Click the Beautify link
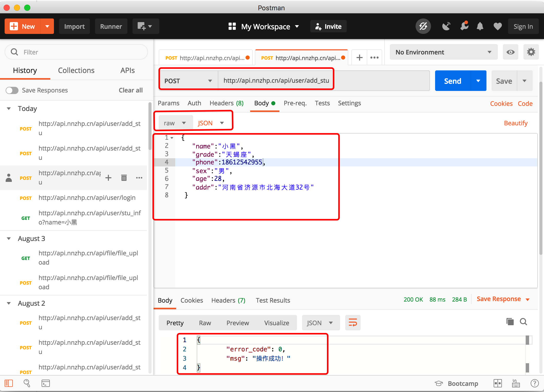 [515, 123]
